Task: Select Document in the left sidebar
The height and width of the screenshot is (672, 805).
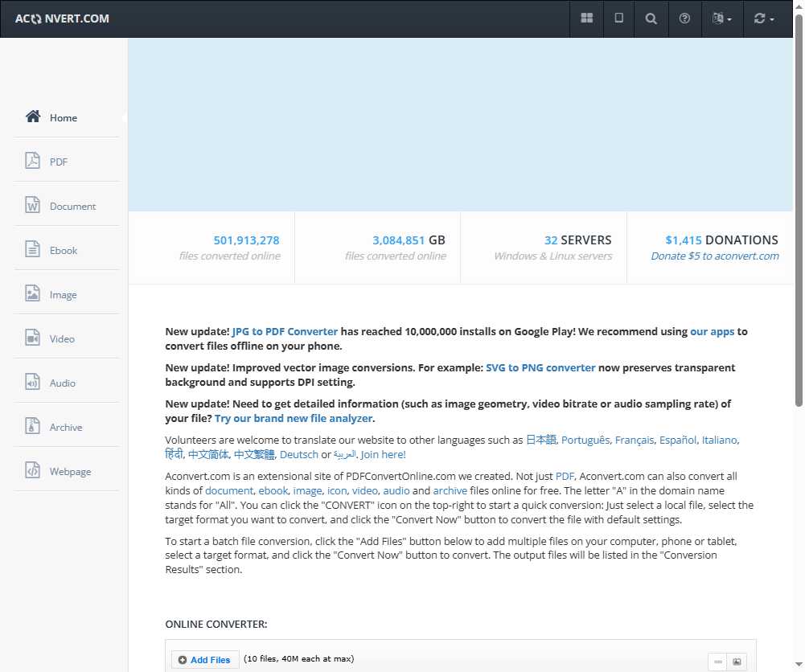Action: pos(72,206)
